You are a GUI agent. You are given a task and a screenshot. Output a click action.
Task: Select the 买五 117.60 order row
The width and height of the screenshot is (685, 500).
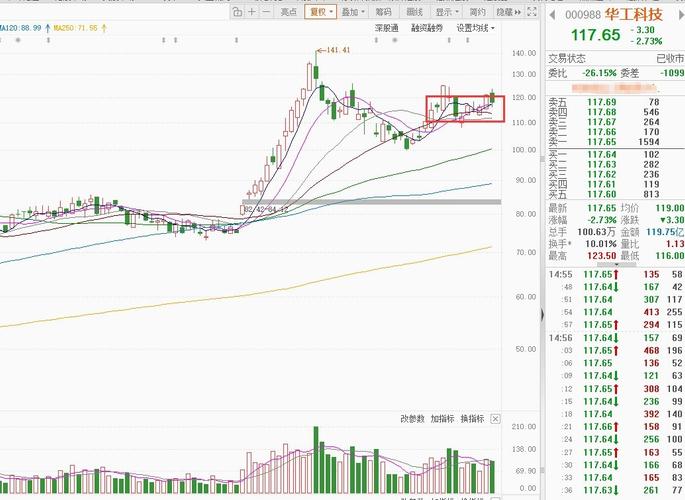615,194
